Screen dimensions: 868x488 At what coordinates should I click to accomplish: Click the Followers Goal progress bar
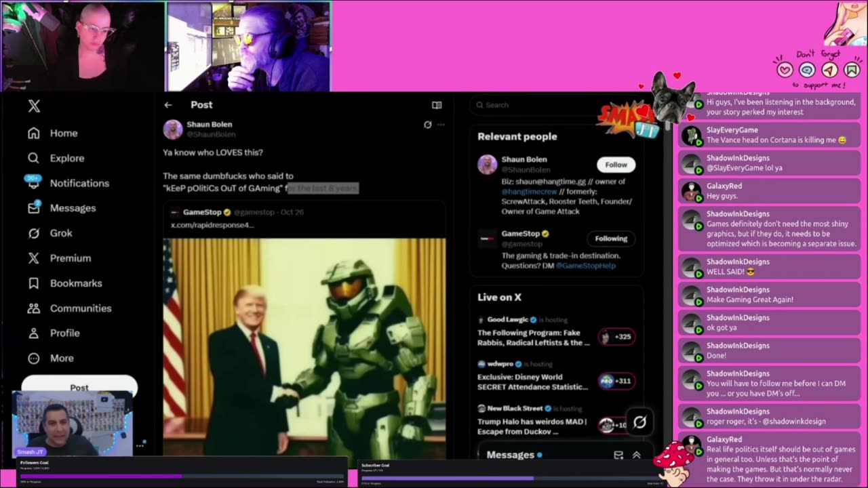pyautogui.click(x=182, y=476)
